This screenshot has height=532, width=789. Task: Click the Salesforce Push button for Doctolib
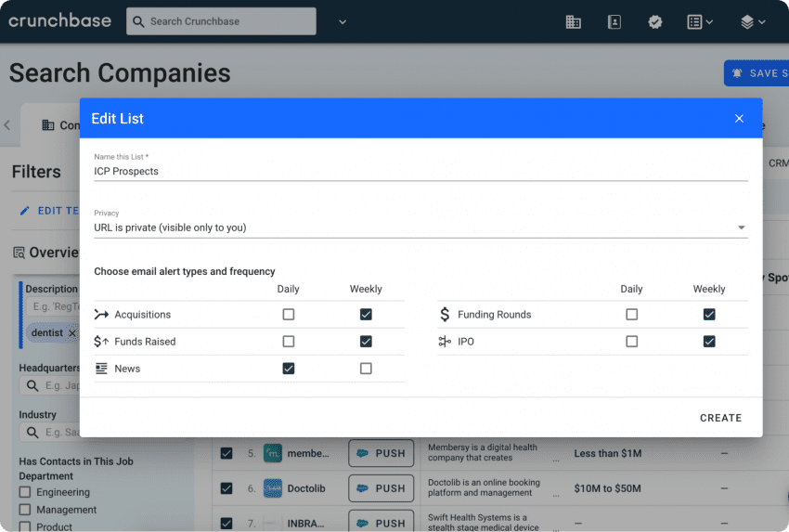(x=381, y=488)
